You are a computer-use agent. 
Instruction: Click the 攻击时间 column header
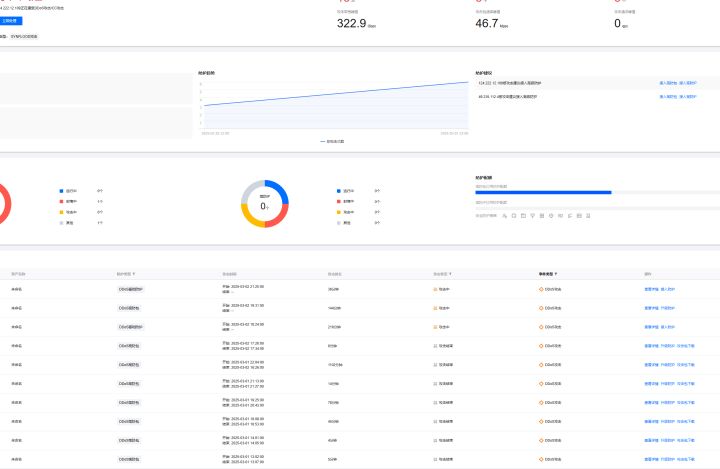(x=229, y=273)
